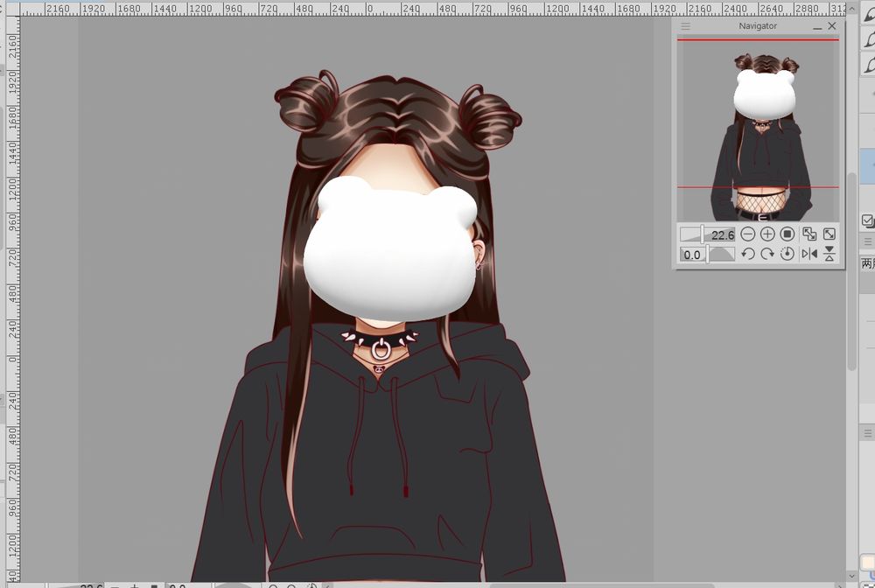Open the Navigator panel menu icon

pyautogui.click(x=685, y=26)
